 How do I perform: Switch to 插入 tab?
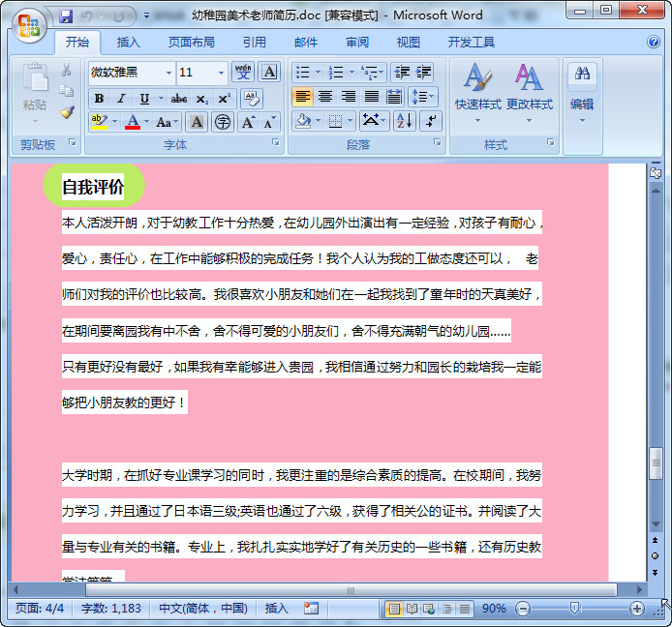click(128, 42)
